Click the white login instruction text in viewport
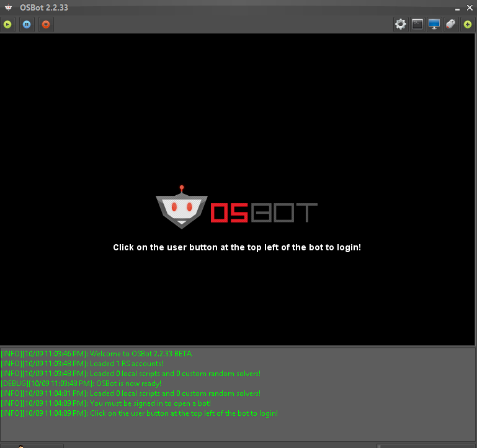Screen dimensions: 477x448 click(237, 247)
